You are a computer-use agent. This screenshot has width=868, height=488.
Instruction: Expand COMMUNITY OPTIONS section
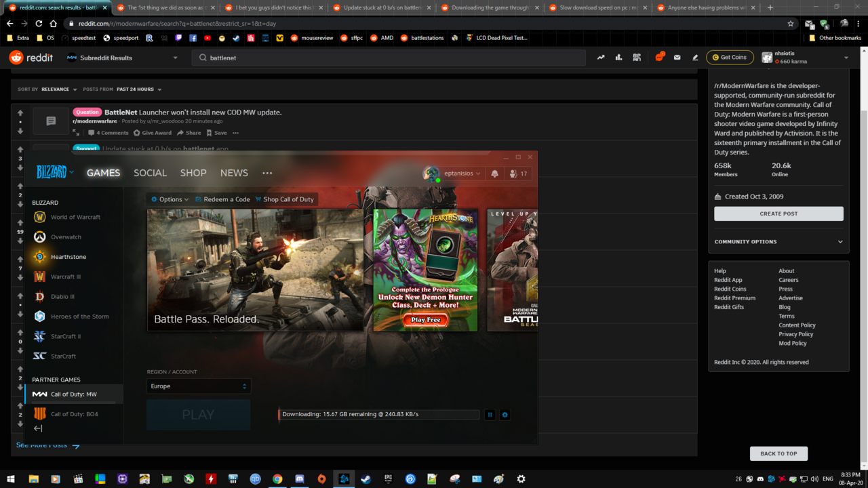[778, 241]
